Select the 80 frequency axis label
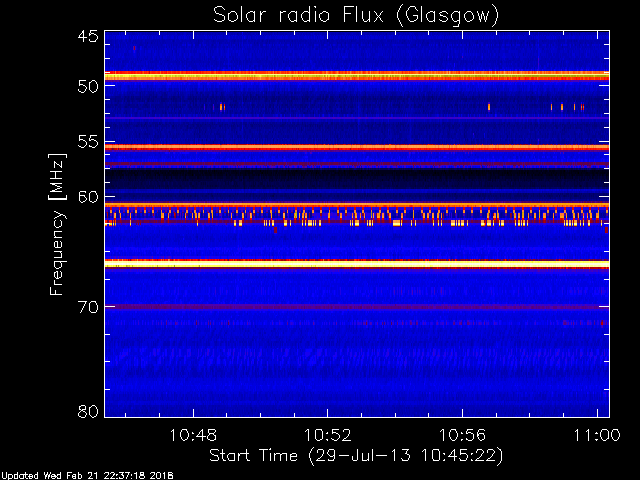 tap(88, 411)
